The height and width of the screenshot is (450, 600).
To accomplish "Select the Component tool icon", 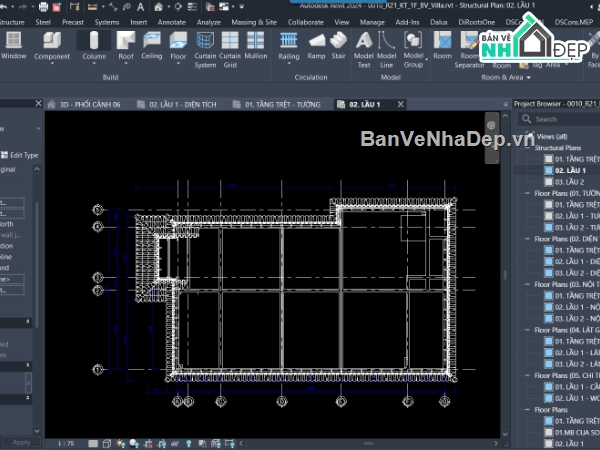I will (x=52, y=40).
